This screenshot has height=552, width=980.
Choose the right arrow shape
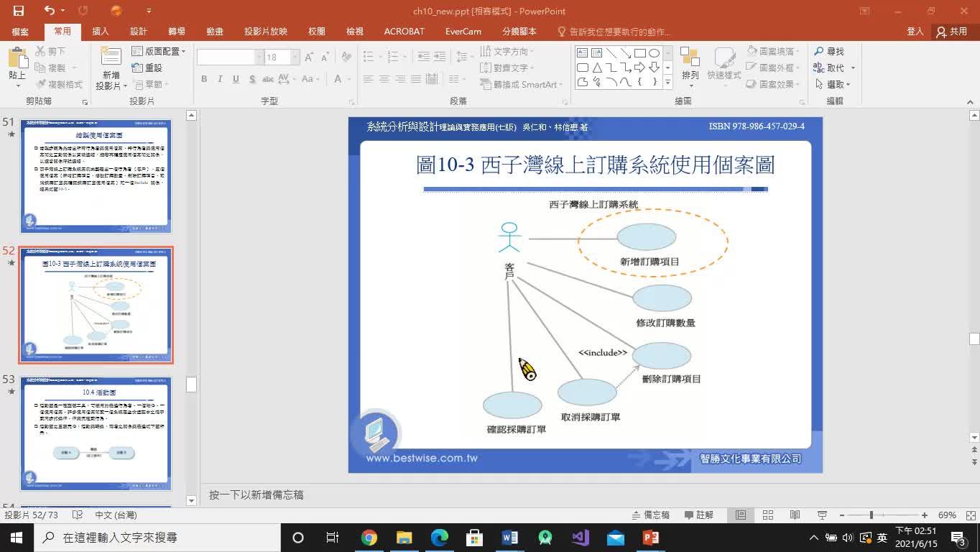click(639, 68)
